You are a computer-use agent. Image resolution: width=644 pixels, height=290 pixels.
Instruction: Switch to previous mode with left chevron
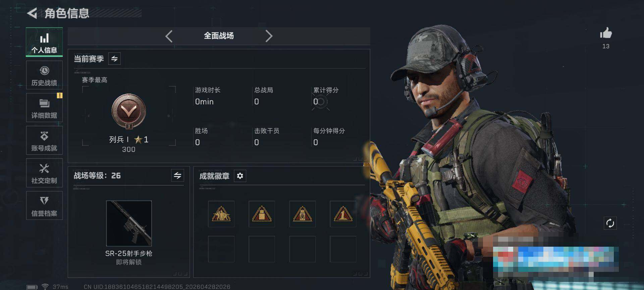(169, 36)
